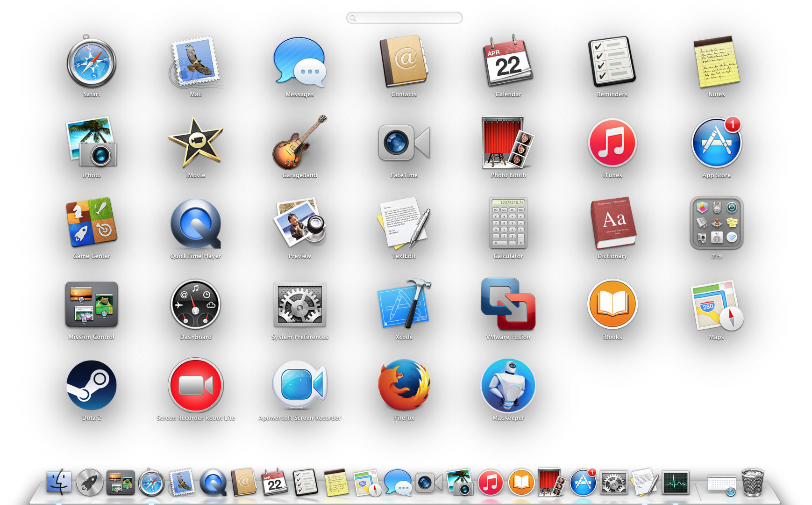The width and height of the screenshot is (812, 505).
Task: Open Safari from the Launchpad grid
Action: 92,61
